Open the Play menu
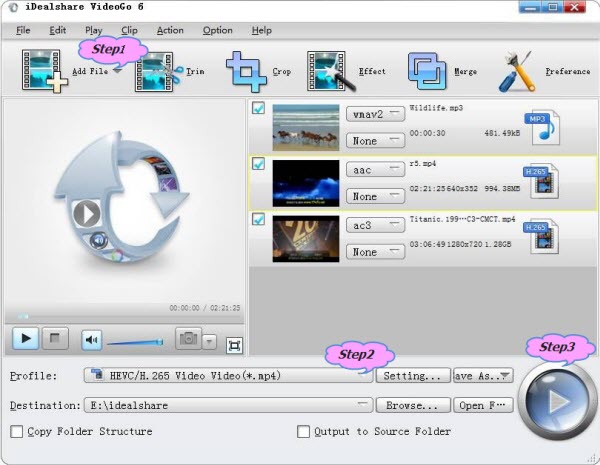 click(93, 30)
